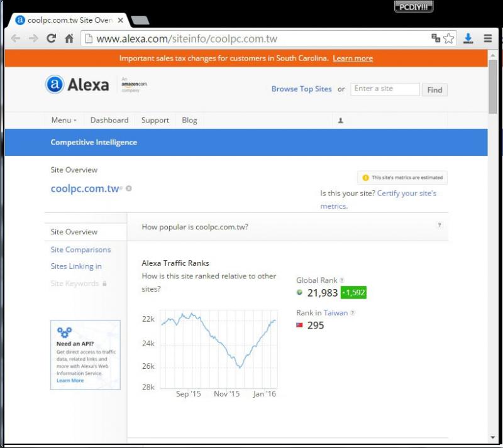Screen dimensions: 503x448
Task: Open the Blog menu item
Action: 190,120
